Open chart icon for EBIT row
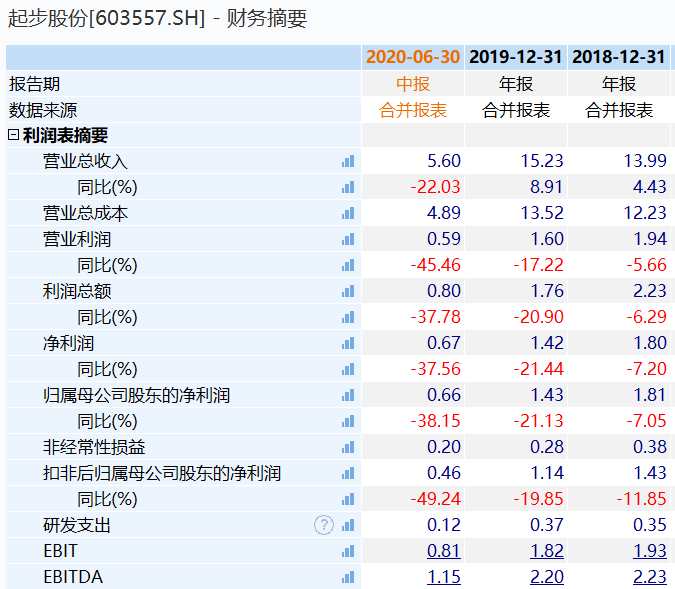The height and width of the screenshot is (589, 675). [x=348, y=551]
